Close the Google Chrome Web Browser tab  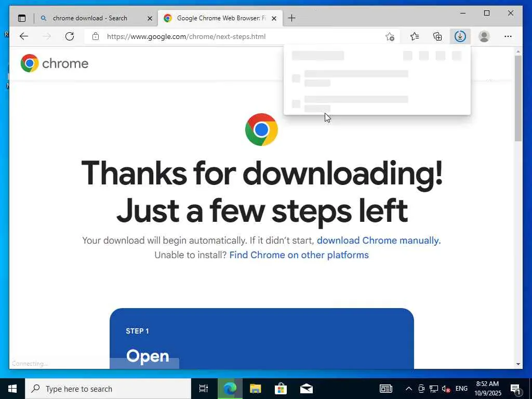click(x=274, y=18)
